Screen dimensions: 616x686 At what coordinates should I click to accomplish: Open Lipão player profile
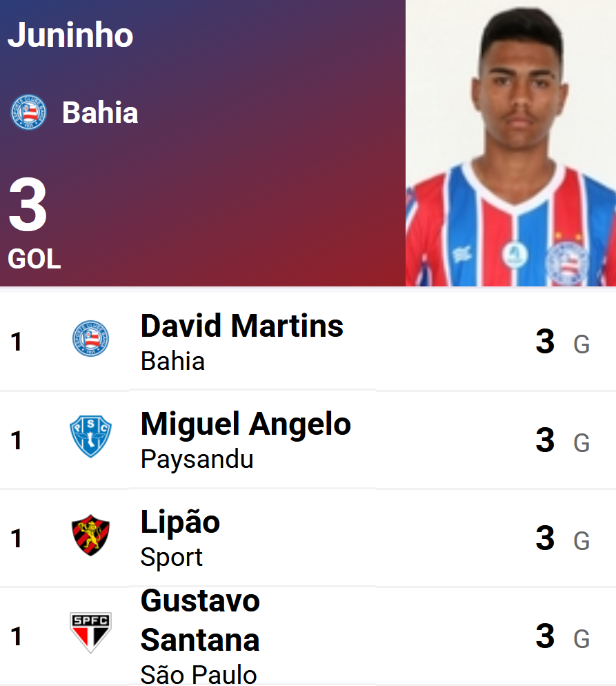pos(180,522)
